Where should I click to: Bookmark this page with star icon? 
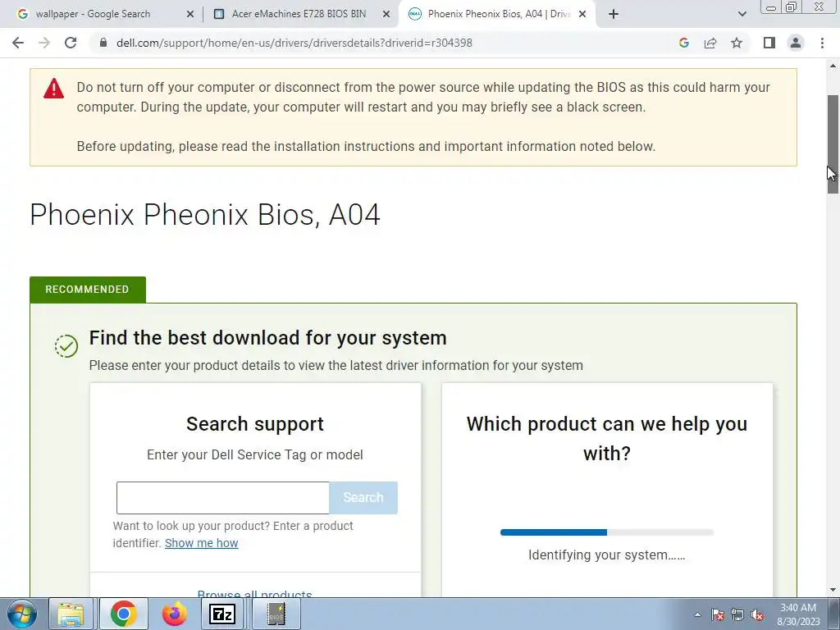tap(737, 43)
